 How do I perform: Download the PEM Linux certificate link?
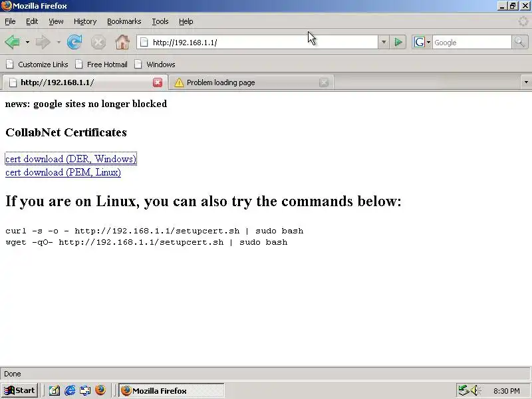[63, 172]
